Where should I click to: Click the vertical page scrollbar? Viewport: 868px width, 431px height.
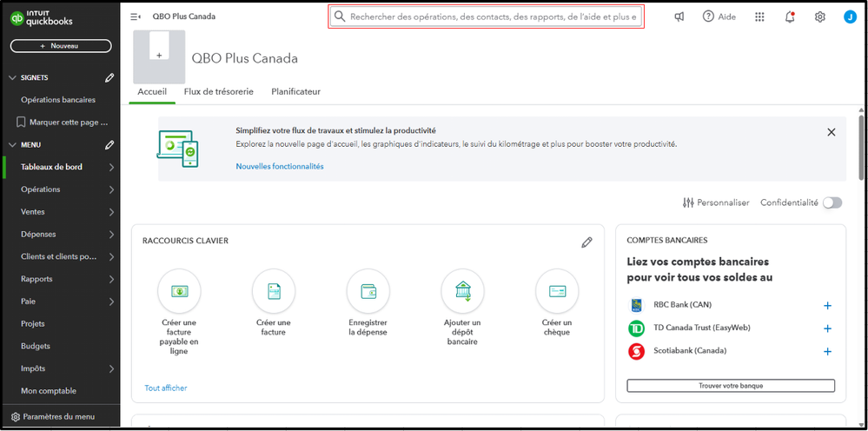coord(861,147)
